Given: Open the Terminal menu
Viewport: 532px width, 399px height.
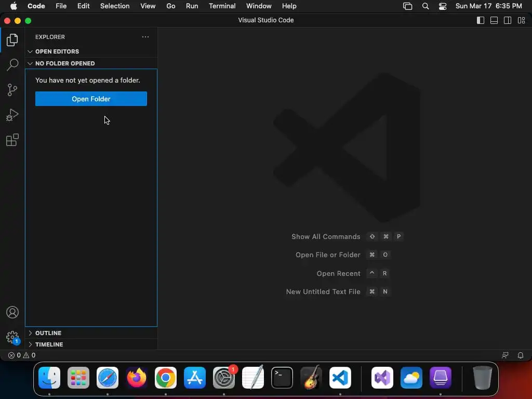Looking at the screenshot, I should 222,6.
